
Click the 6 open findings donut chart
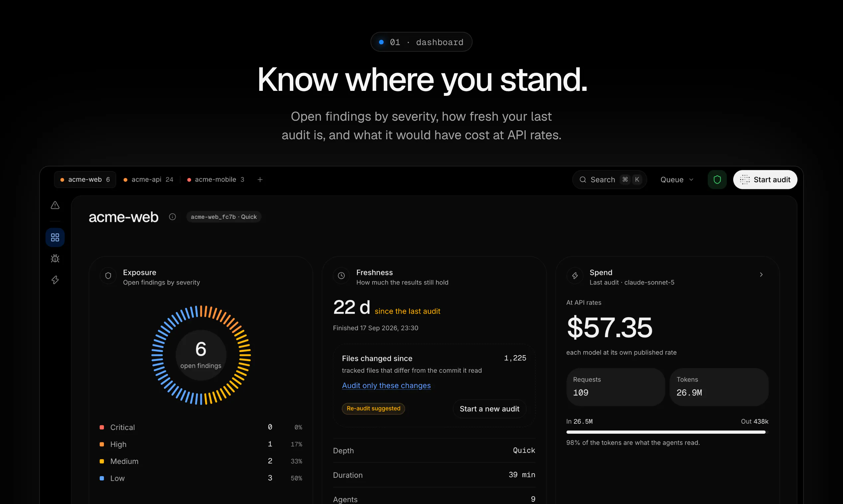[x=201, y=355]
